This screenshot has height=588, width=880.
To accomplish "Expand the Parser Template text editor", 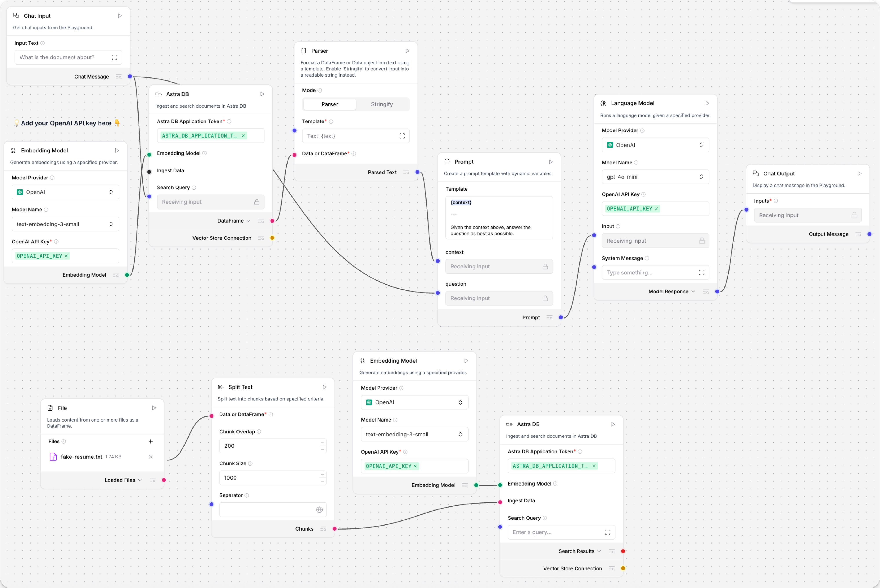I will click(402, 136).
